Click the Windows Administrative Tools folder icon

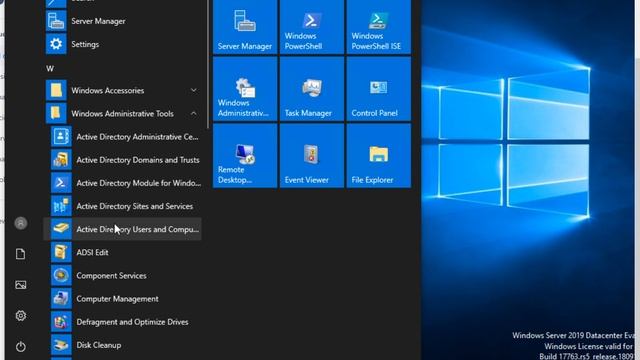pyautogui.click(x=56, y=113)
